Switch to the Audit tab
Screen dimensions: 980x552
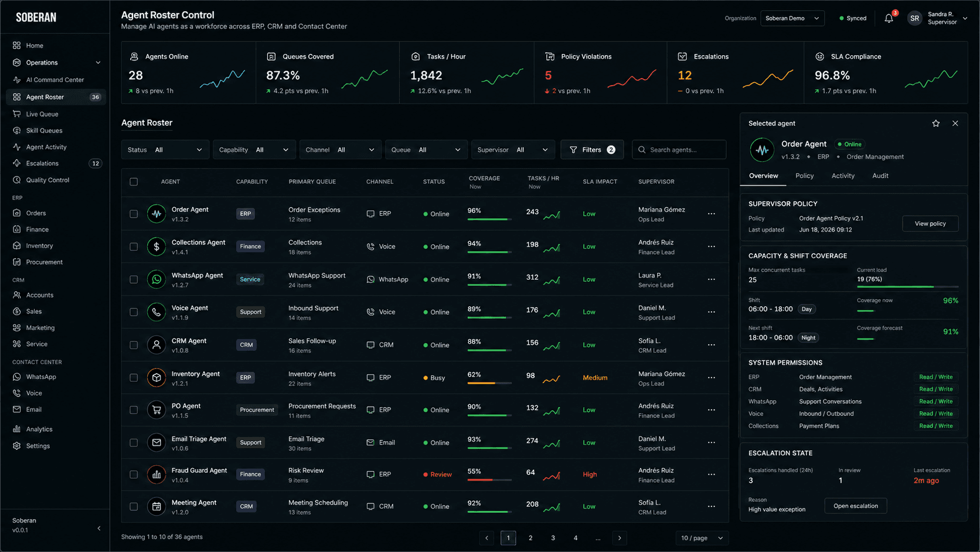[880, 176]
